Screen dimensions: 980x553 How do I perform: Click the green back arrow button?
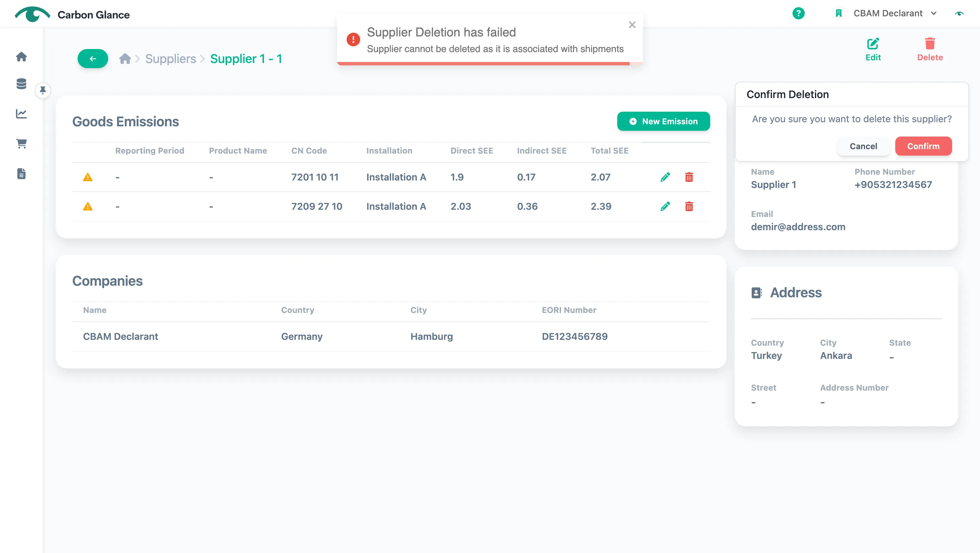[x=93, y=59]
